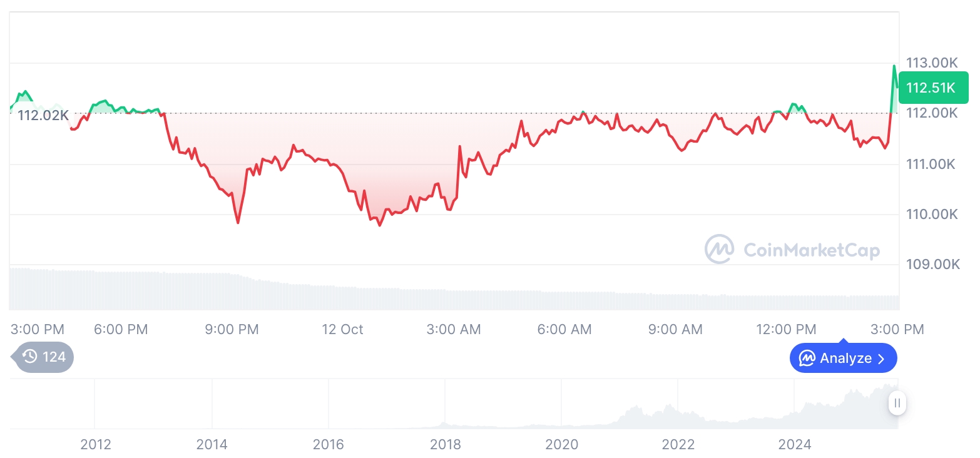980x458 pixels.
Task: Click the 12 Oct date axis label
Action: pos(342,329)
